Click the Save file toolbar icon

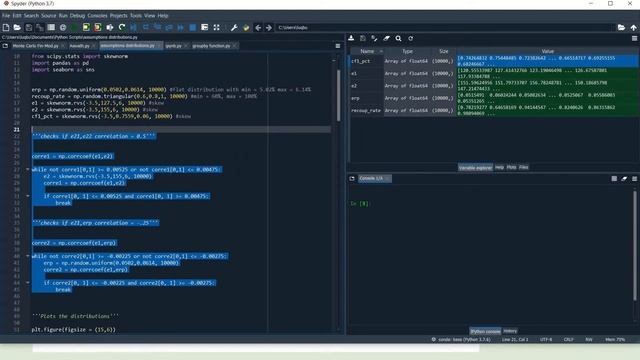coord(29,27)
